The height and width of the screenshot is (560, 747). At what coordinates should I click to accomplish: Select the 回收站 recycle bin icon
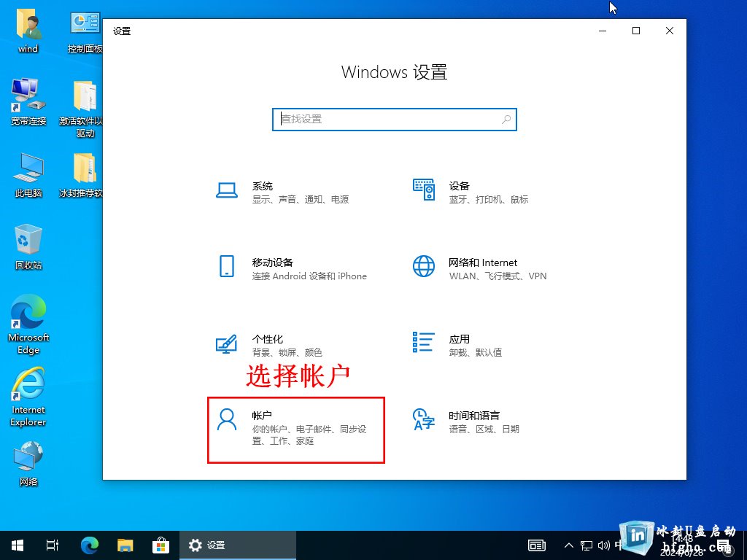point(28,246)
